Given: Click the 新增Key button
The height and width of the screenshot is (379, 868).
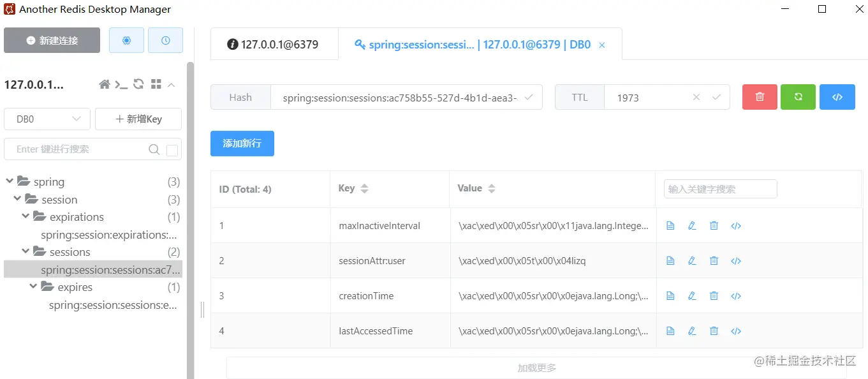Looking at the screenshot, I should coord(138,119).
